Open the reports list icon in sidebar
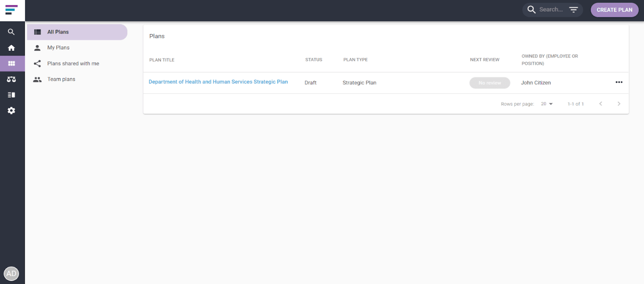This screenshot has width=644, height=284. pyautogui.click(x=12, y=95)
